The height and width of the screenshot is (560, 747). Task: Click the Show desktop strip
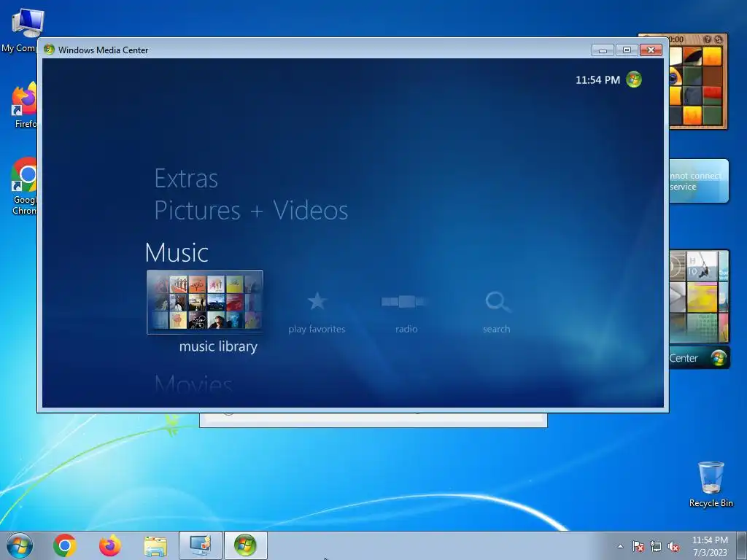(x=742, y=545)
